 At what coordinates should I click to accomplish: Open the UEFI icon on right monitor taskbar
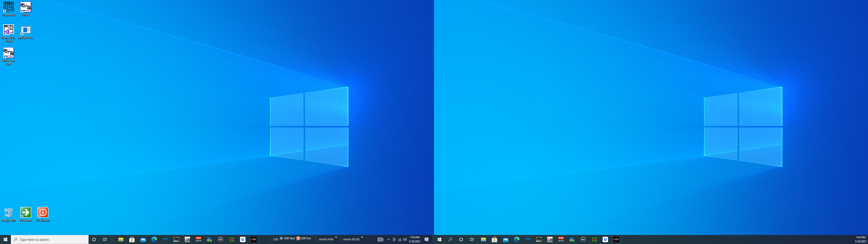click(583, 239)
